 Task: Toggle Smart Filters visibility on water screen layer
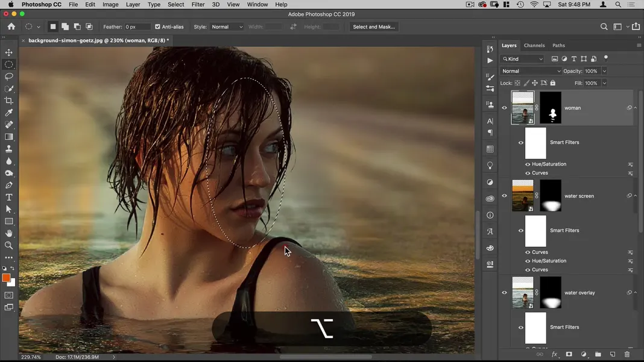point(521,231)
